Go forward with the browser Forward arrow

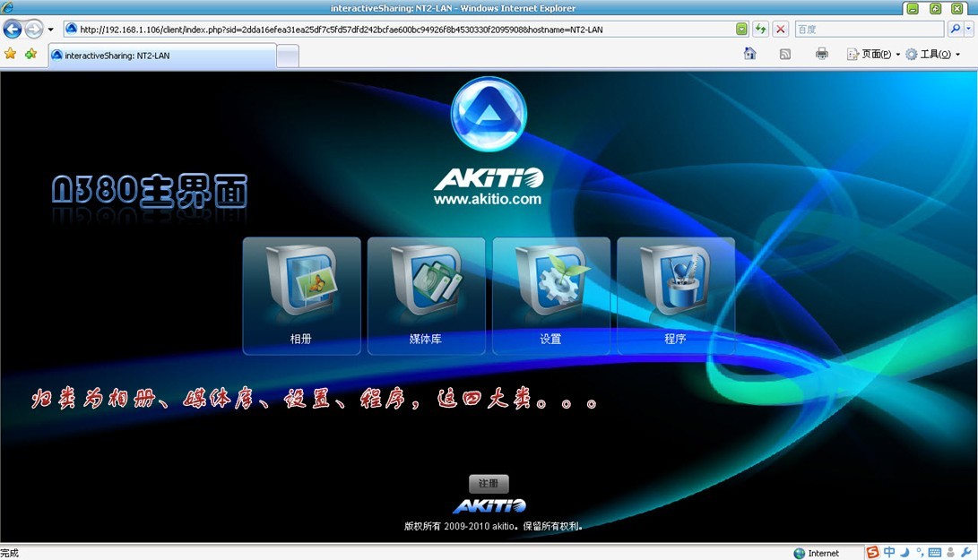pos(34,29)
